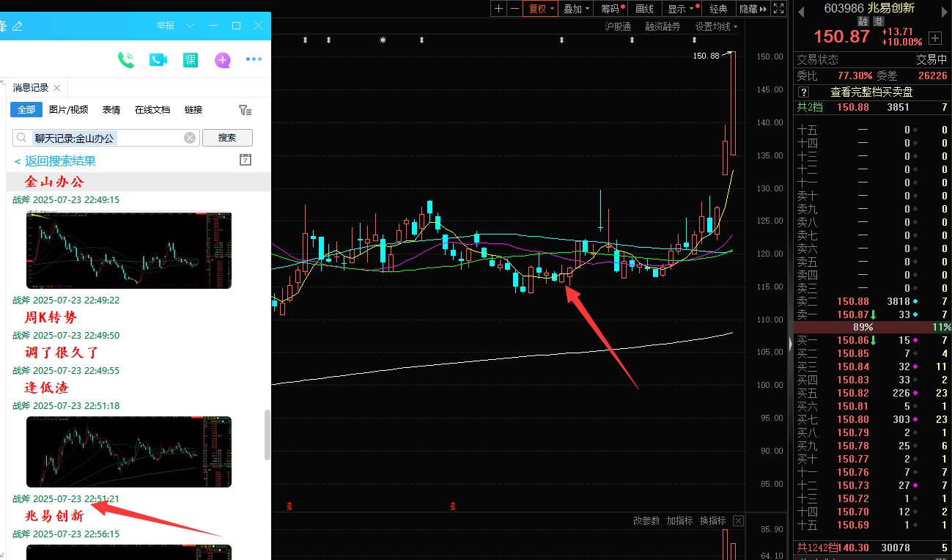Click 加指标 in indicator panel
The width and height of the screenshot is (952, 560).
(680, 521)
